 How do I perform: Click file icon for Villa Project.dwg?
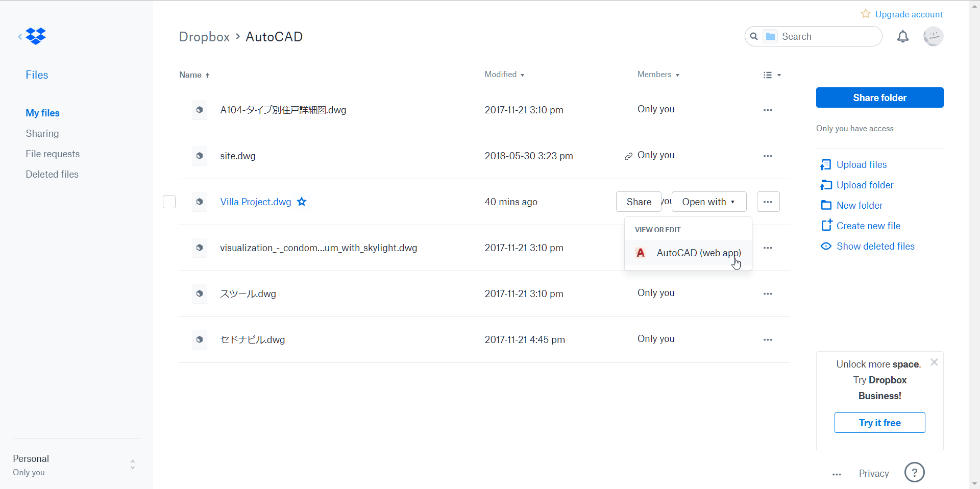click(200, 202)
